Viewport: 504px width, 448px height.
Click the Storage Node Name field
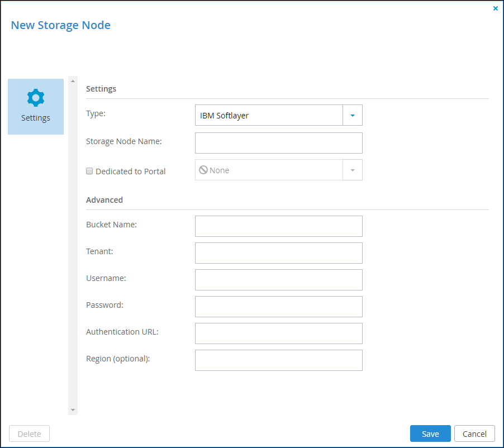pos(279,143)
